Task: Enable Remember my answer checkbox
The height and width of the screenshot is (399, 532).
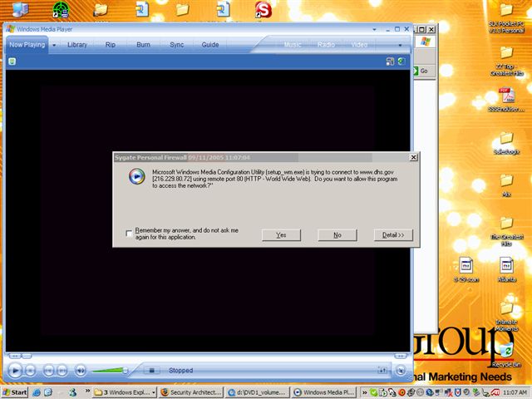Action: [x=129, y=234]
